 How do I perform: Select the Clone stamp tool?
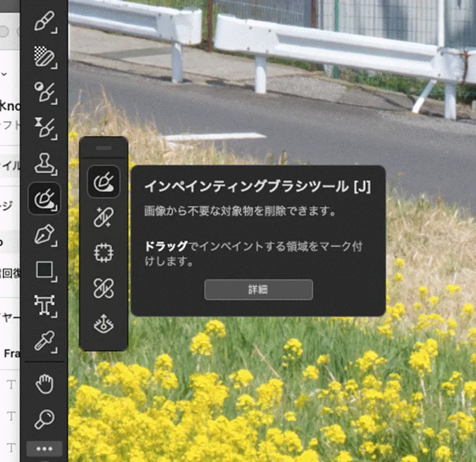pyautogui.click(x=45, y=163)
